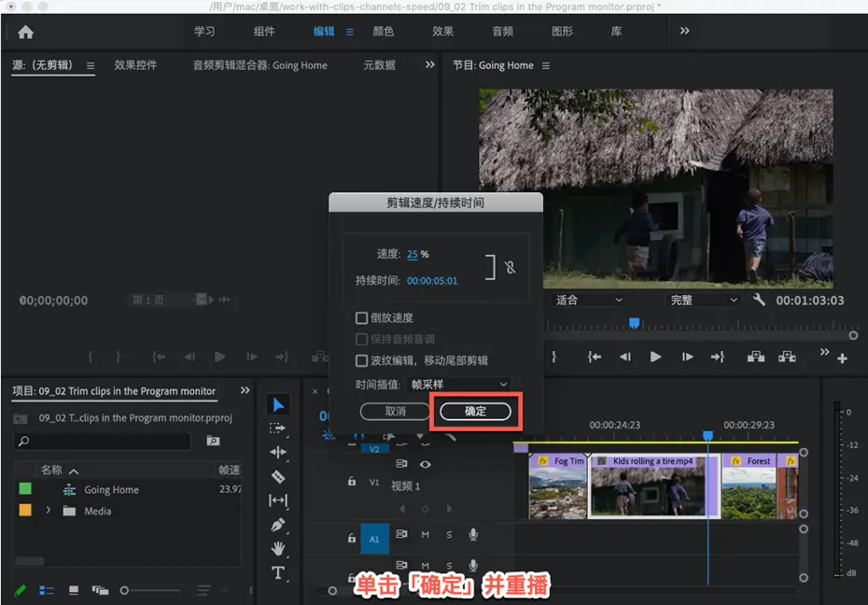Select the Razor tool
The height and width of the screenshot is (605, 868).
coord(278,476)
